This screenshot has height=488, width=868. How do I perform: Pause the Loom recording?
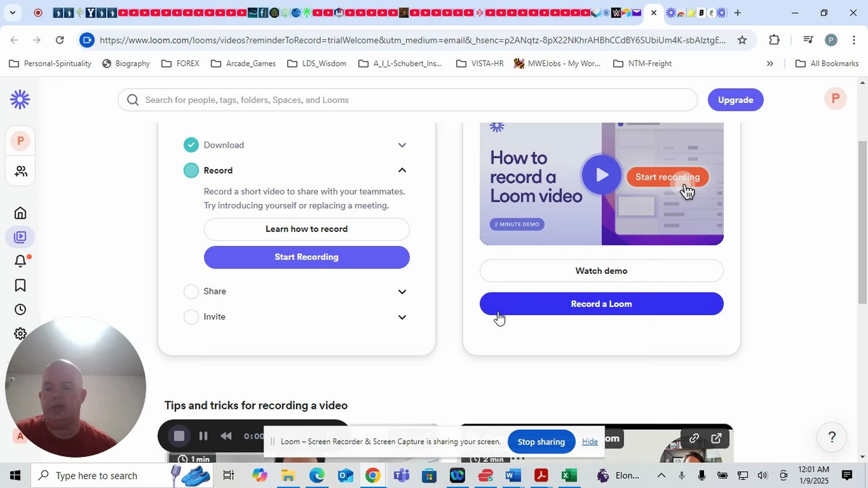(203, 436)
